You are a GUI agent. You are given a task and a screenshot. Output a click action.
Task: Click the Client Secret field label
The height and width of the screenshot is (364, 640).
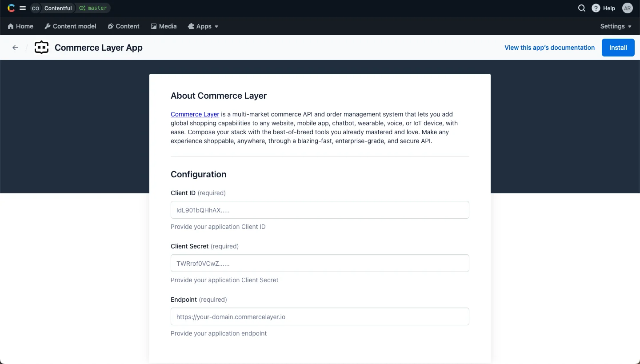point(190,246)
